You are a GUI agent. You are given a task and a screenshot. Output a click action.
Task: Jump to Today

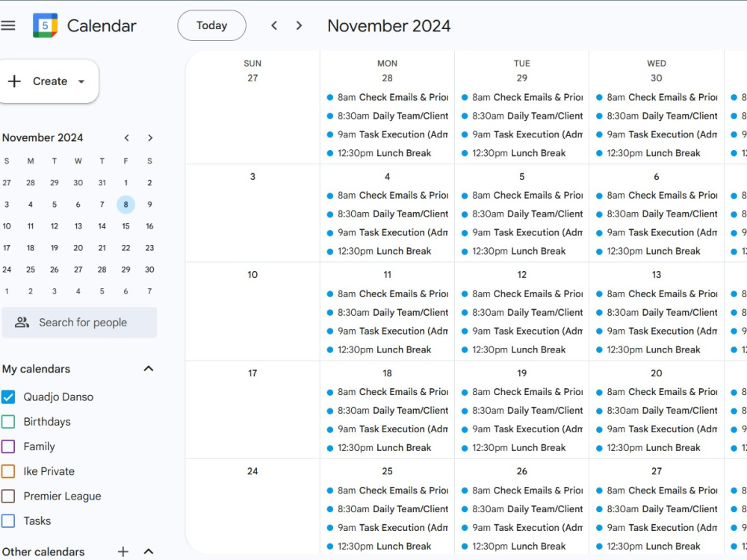212,25
